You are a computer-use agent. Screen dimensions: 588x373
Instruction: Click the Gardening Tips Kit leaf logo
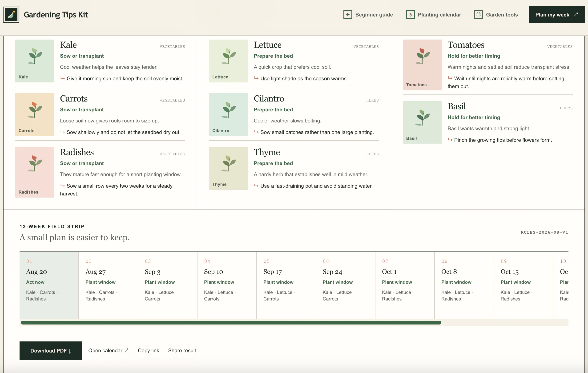pos(11,15)
